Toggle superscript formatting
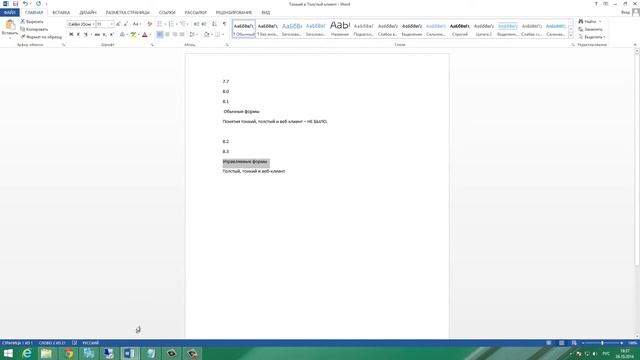The image size is (640, 360). (112, 35)
